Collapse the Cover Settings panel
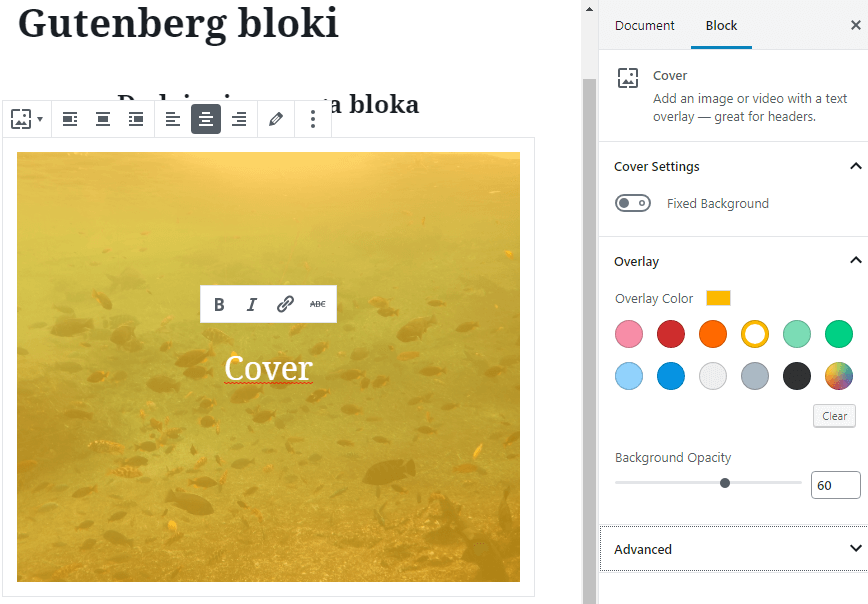The image size is (868, 604). click(x=855, y=166)
